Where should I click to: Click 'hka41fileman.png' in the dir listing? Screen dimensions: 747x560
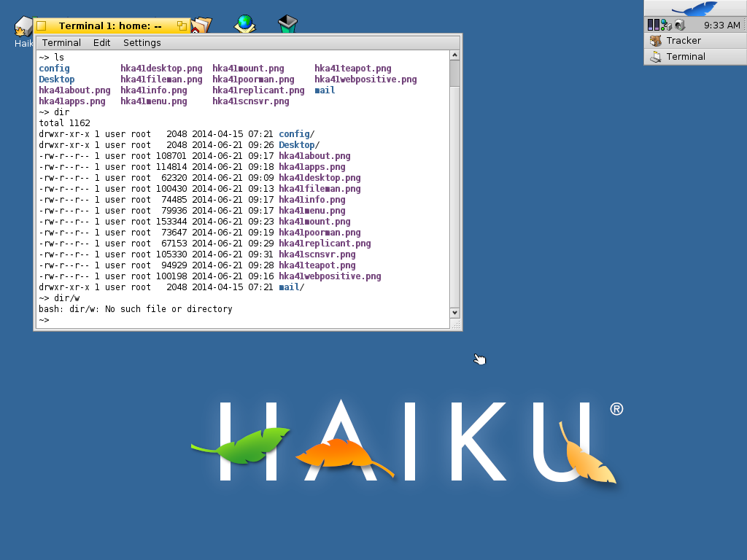pos(320,189)
